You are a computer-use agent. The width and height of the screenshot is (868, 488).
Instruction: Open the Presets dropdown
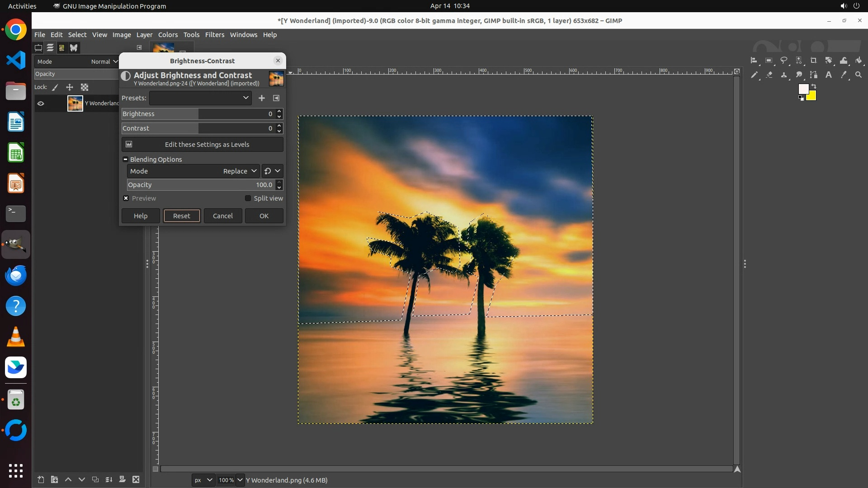(x=200, y=98)
